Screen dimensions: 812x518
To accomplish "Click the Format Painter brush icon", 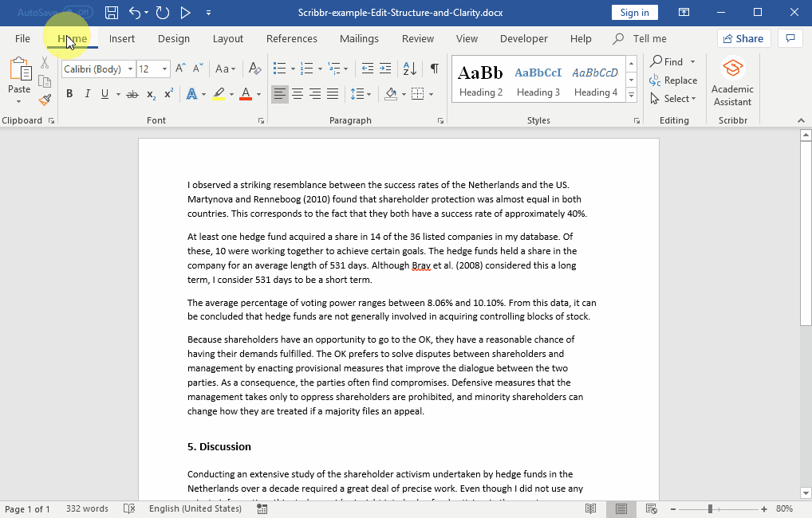I will (x=45, y=100).
